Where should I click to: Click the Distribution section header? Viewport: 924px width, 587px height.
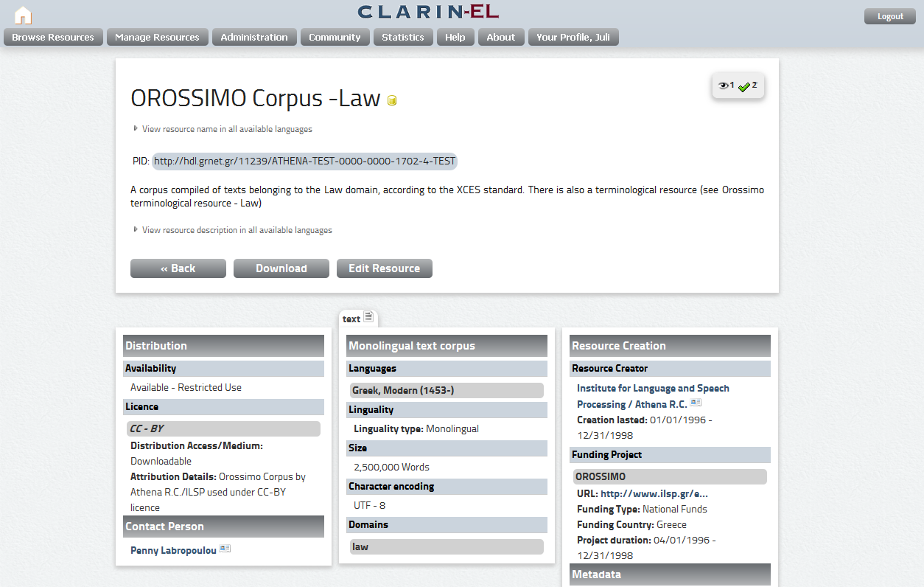(x=223, y=346)
